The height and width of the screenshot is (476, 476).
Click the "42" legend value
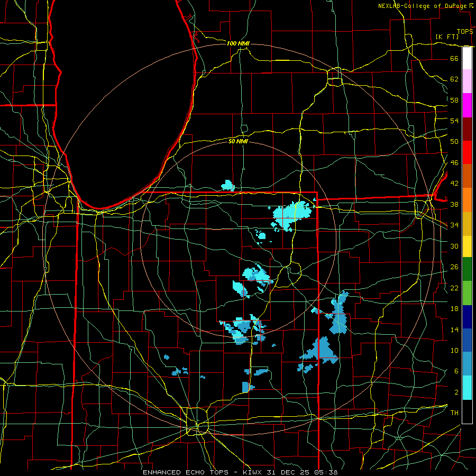point(454,184)
